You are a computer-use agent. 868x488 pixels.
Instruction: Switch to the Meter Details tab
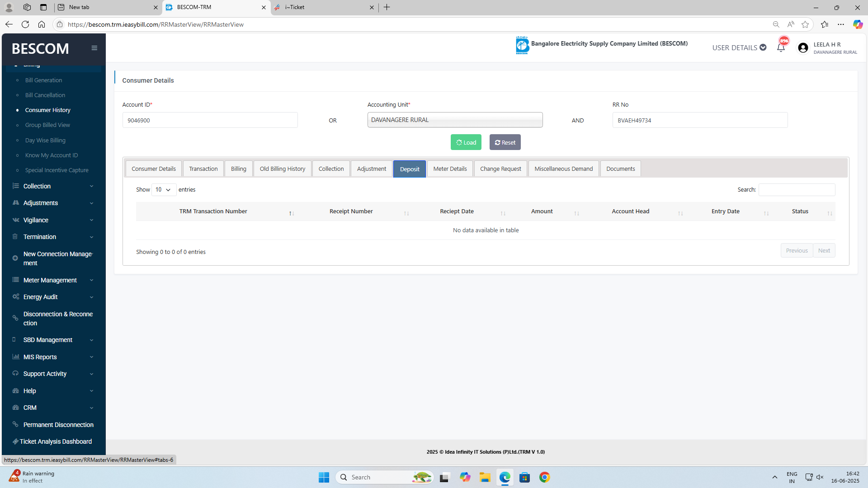pyautogui.click(x=450, y=169)
